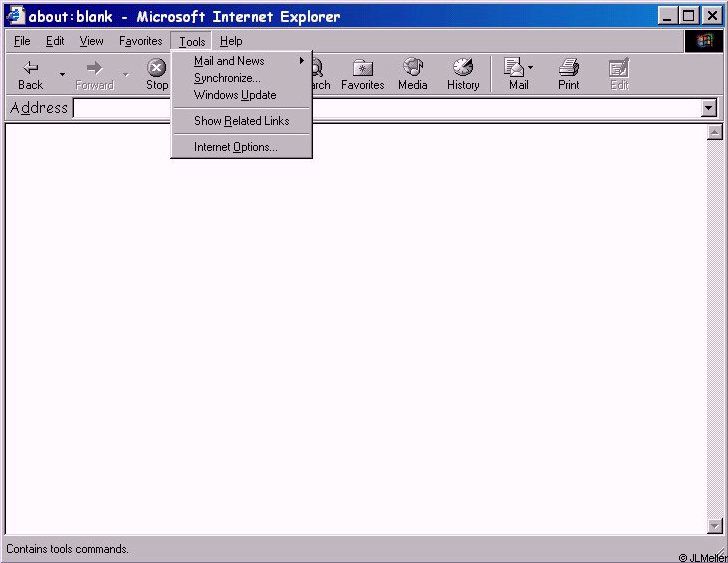Click the Stop loading icon
This screenshot has height=563, width=728.
coord(156,68)
